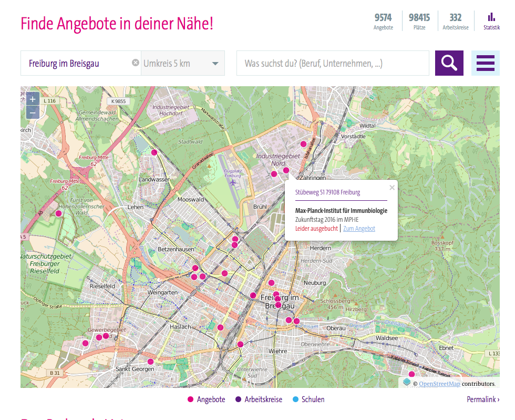
Task: Close the Max-Planck-Institut popup
Action: 392,188
